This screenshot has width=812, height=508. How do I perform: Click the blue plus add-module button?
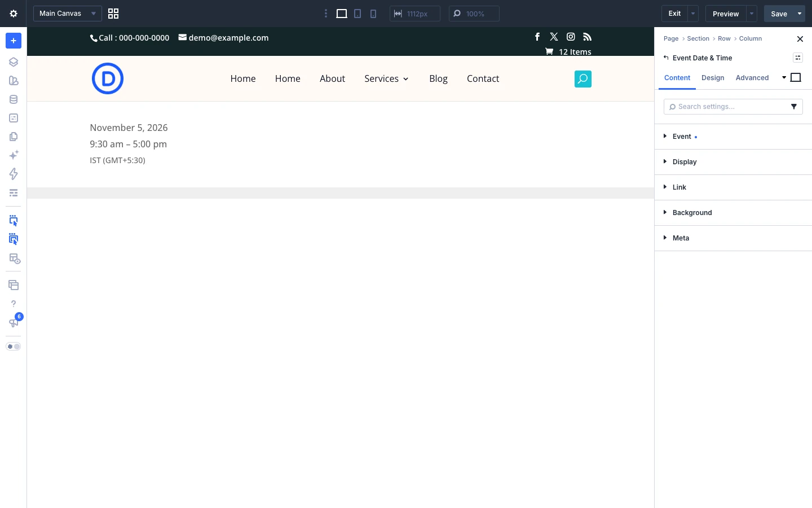14,41
